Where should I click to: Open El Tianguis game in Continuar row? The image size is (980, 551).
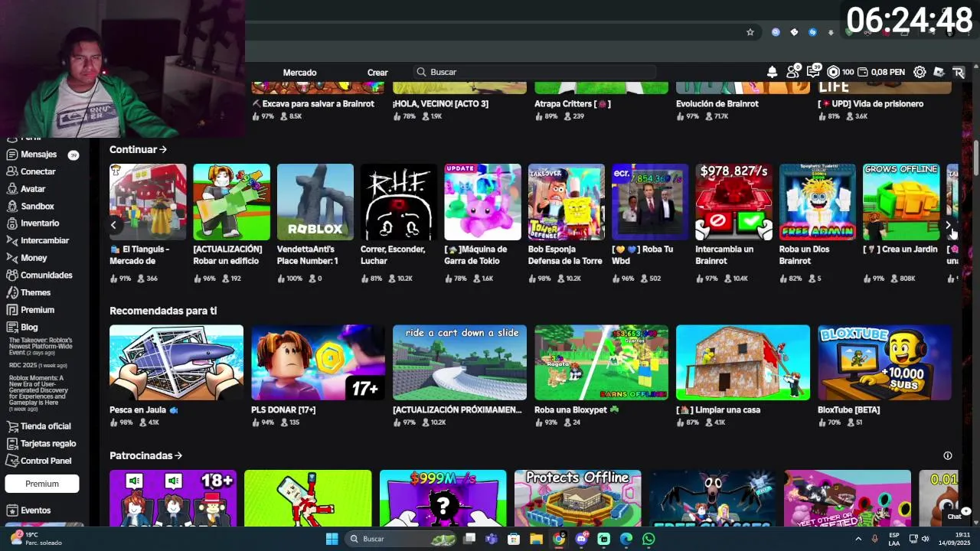pos(148,202)
